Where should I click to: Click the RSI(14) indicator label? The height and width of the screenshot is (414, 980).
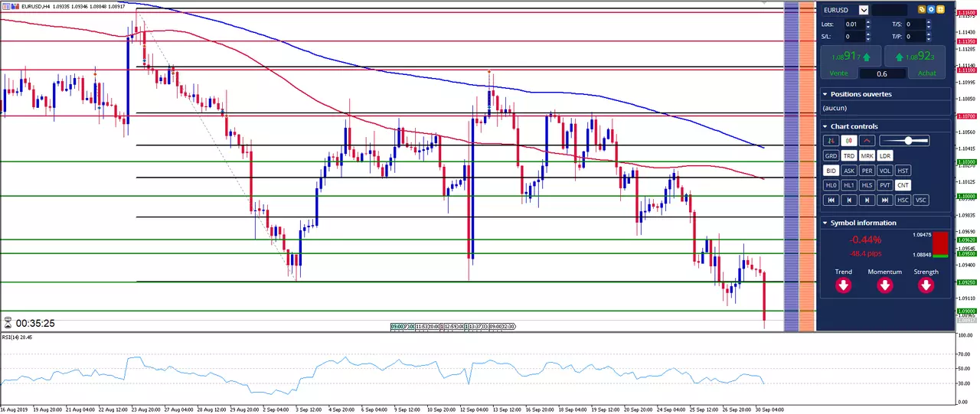click(x=15, y=337)
